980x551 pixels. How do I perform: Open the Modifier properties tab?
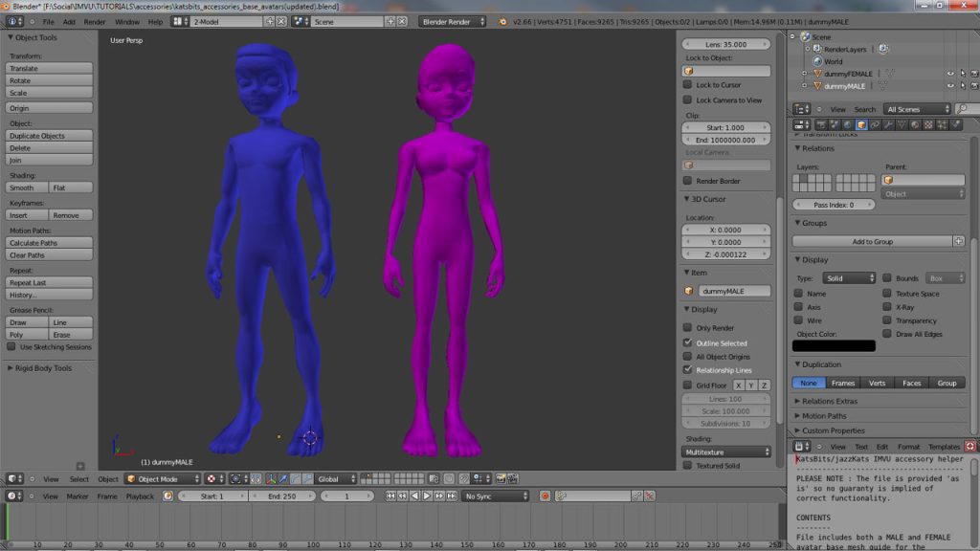pyautogui.click(x=888, y=126)
